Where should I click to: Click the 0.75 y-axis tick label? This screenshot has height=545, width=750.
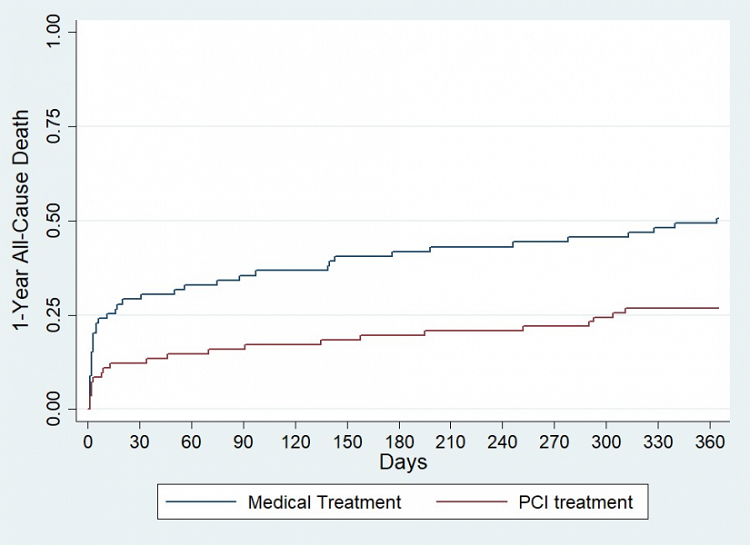[61, 126]
